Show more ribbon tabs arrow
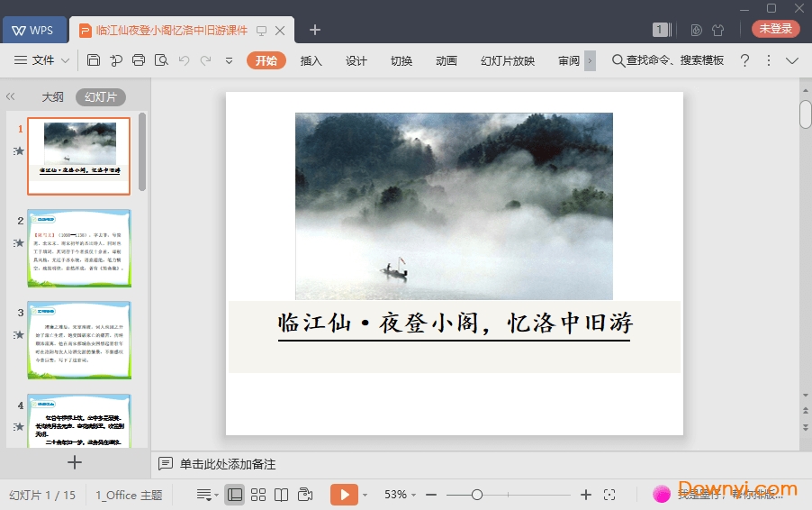 pyautogui.click(x=590, y=60)
